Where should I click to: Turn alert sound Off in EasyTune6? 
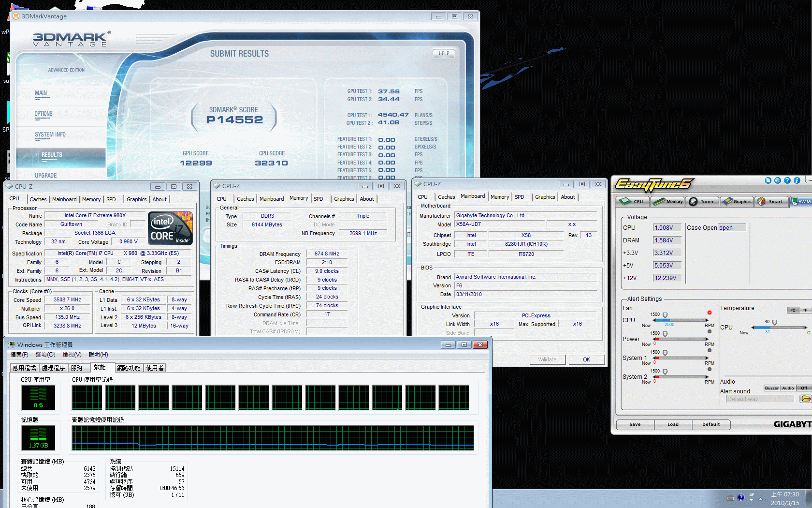804,388
